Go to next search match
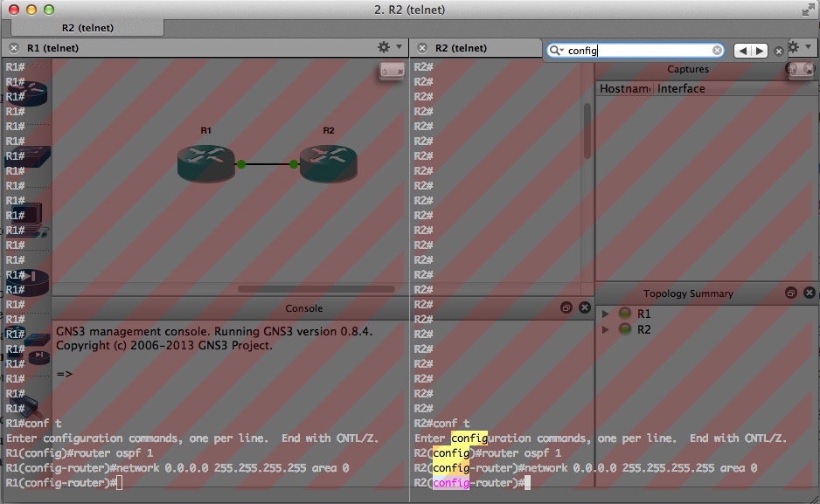 tap(760, 51)
